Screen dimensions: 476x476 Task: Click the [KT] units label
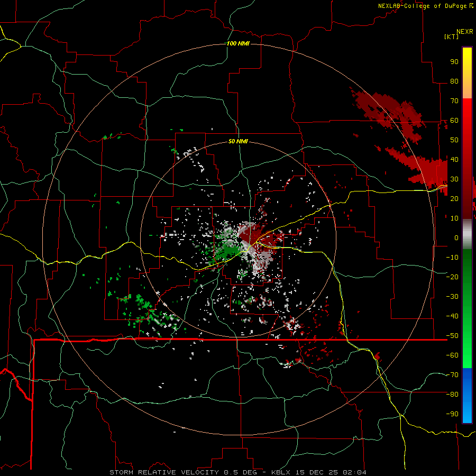point(451,36)
